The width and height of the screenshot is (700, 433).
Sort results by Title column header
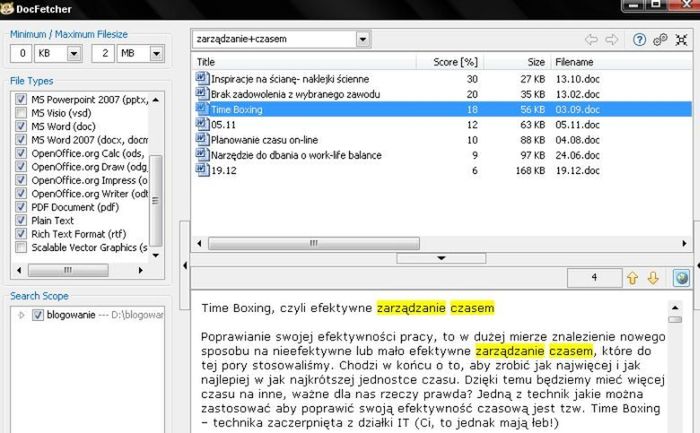point(304,62)
